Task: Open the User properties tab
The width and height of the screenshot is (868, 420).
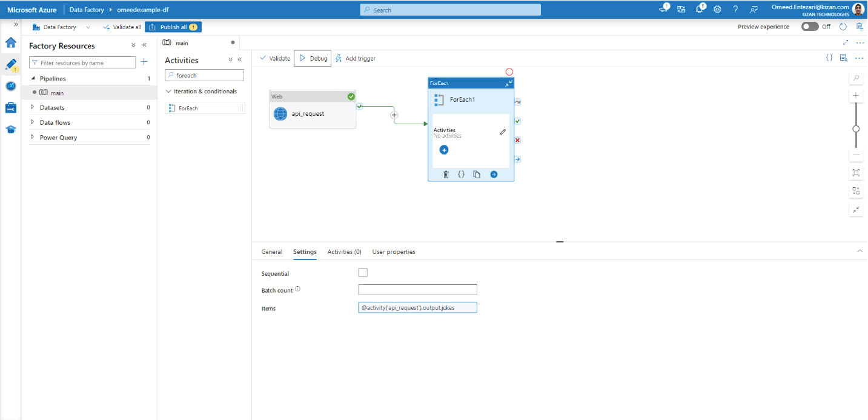Action: [394, 252]
